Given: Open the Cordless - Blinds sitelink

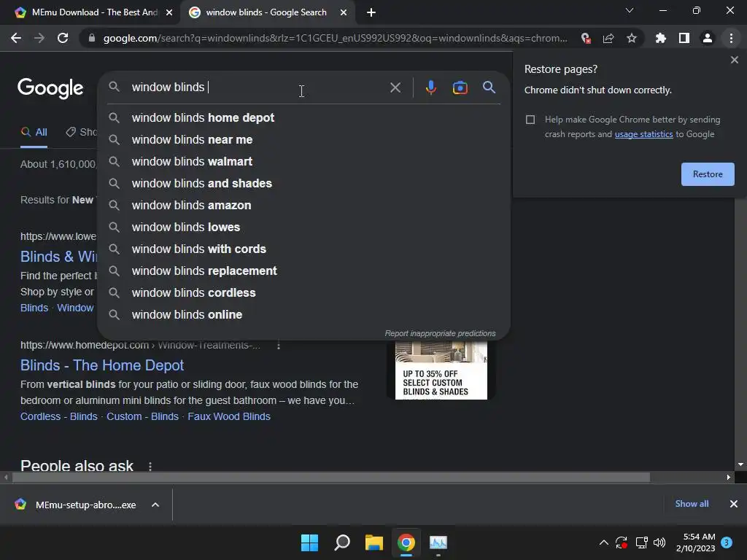Looking at the screenshot, I should [x=59, y=416].
